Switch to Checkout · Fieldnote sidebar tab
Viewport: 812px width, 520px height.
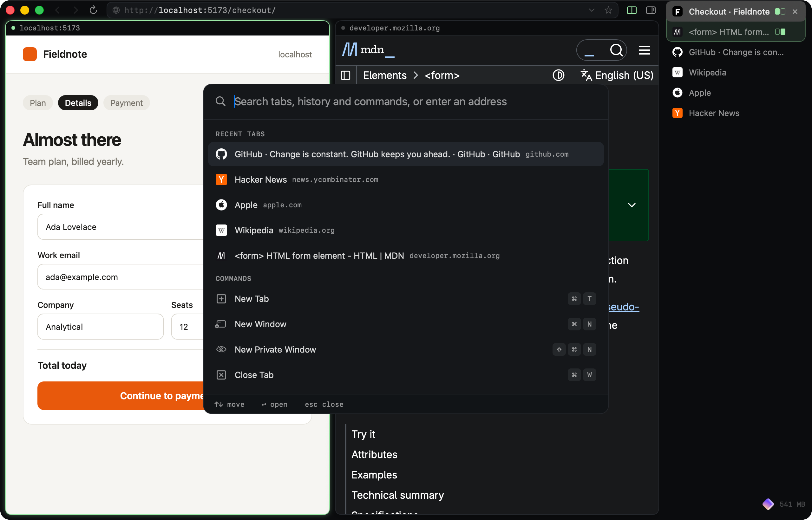click(735, 11)
